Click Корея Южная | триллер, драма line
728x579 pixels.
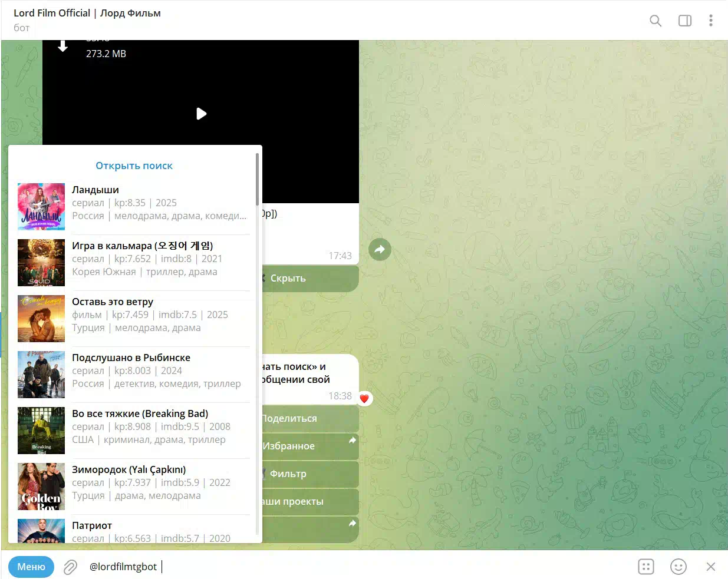(144, 272)
